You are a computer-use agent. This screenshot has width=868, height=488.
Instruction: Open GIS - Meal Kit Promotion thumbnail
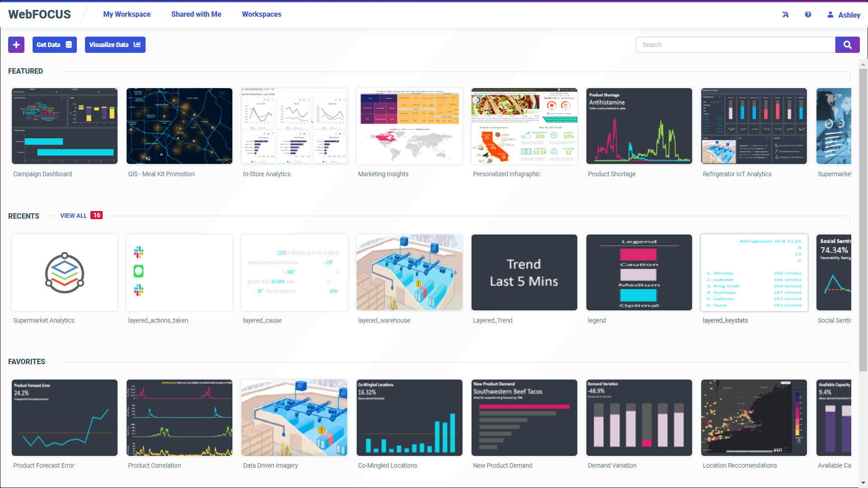179,126
